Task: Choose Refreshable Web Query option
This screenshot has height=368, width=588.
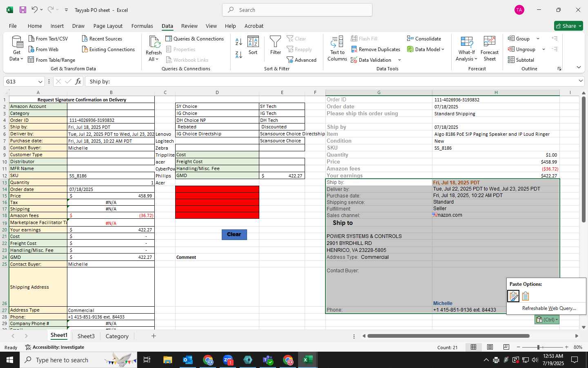Action: [549, 308]
